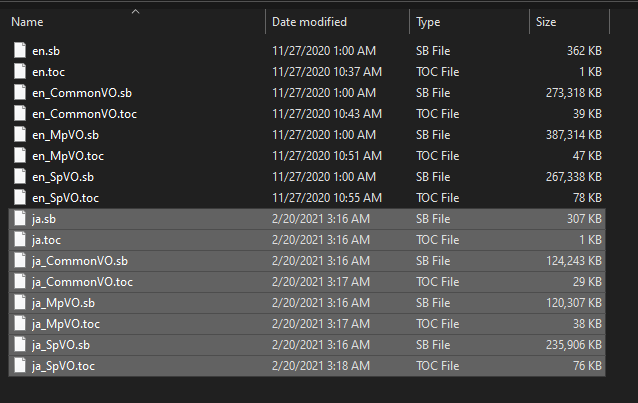Select the en_MpVO.toc file icon

[20, 155]
